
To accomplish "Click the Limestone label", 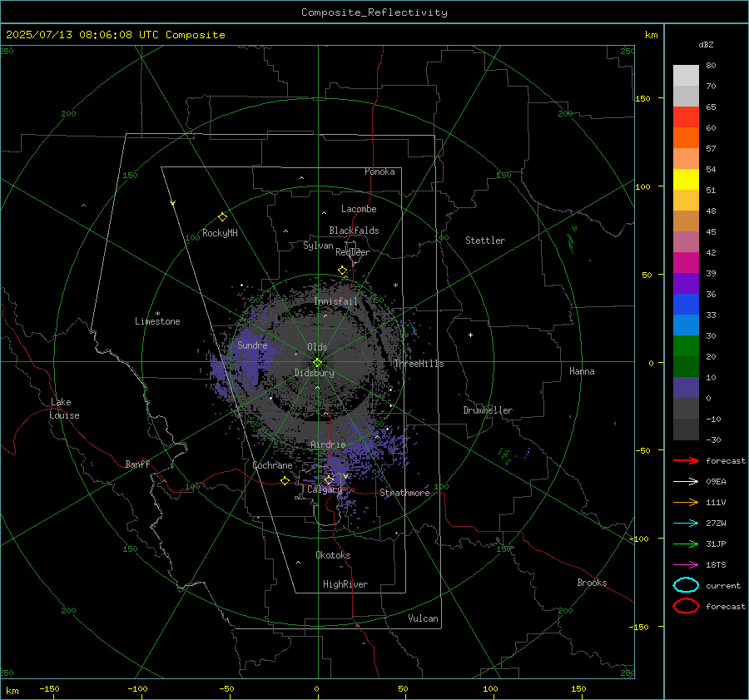I will coord(157,321).
